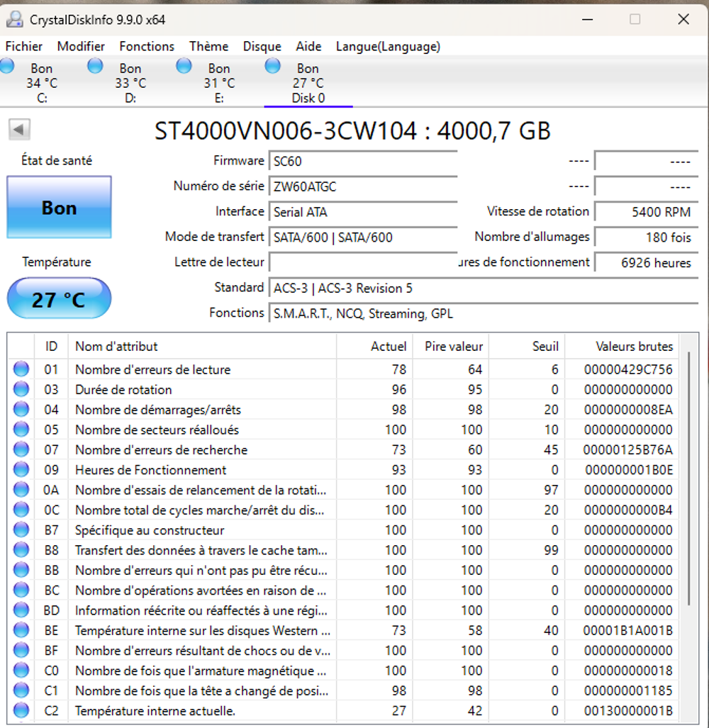Open the Aide menu
709x728 pixels.
308,46
